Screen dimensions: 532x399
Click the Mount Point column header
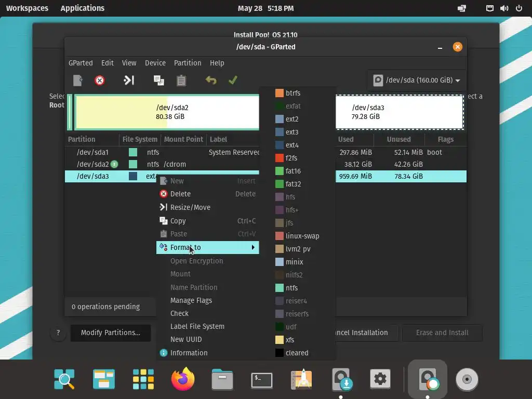(x=183, y=139)
